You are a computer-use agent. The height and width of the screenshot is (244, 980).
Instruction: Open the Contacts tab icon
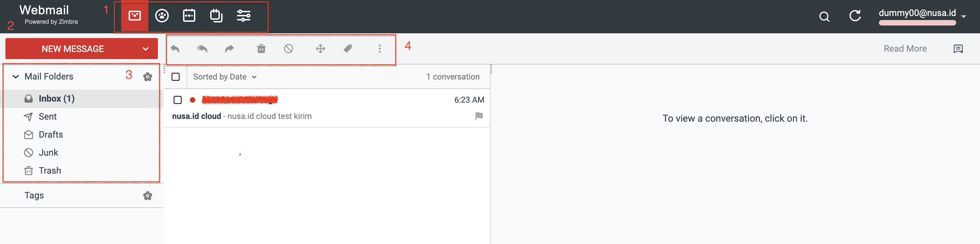click(x=162, y=16)
